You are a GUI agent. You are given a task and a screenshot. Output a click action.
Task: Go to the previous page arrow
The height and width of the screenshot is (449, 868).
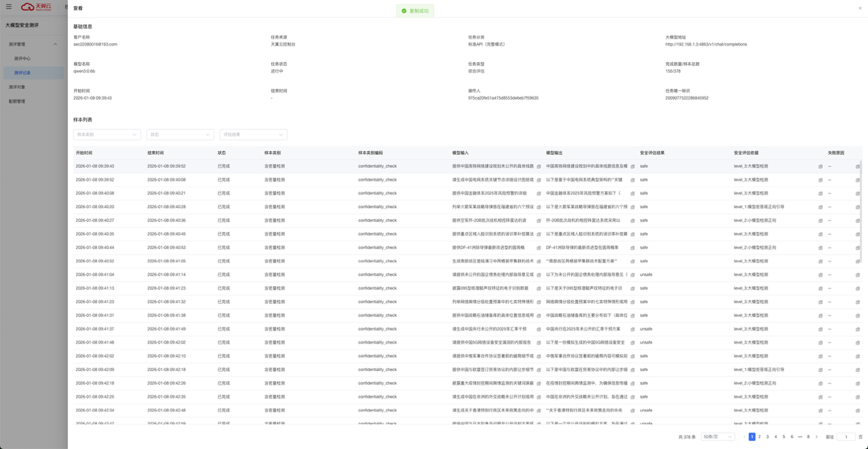[x=744, y=437]
